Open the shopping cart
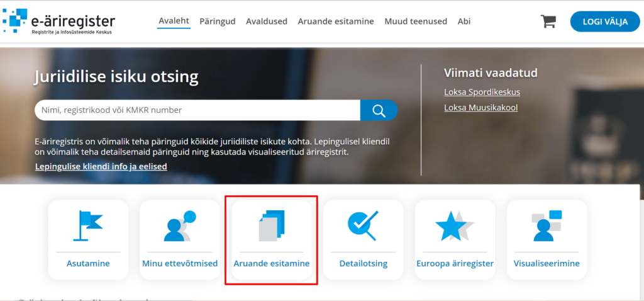644x301 pixels. [548, 21]
